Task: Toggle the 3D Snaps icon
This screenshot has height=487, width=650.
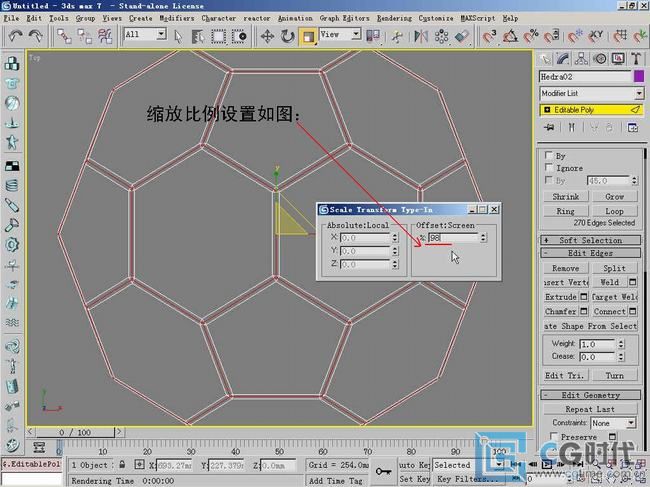Action: coord(490,36)
